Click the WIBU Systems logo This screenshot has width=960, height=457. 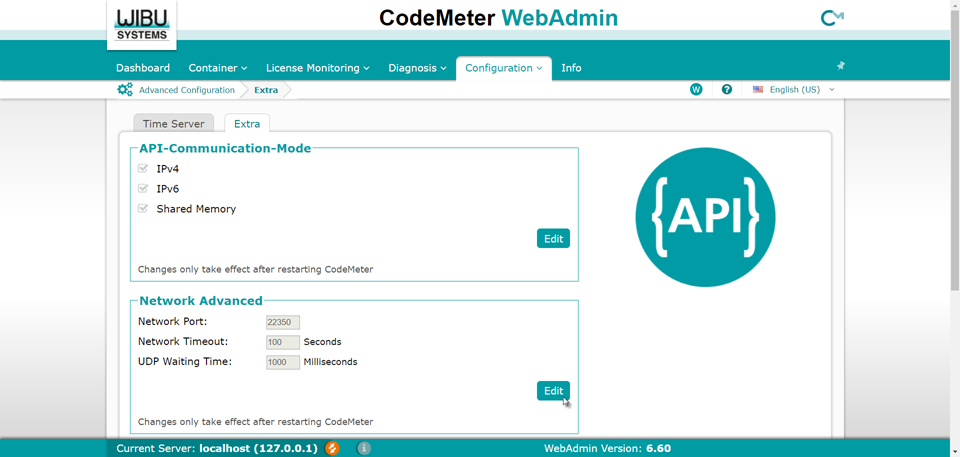(x=142, y=24)
